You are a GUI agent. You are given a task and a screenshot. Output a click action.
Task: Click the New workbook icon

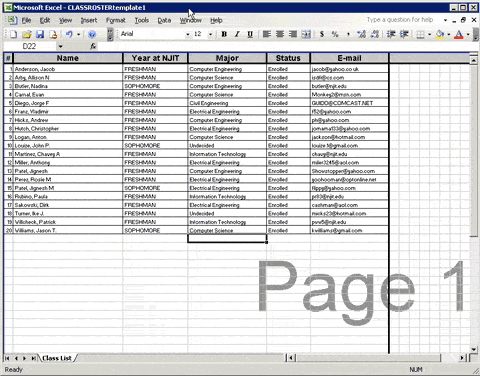pos(13,34)
